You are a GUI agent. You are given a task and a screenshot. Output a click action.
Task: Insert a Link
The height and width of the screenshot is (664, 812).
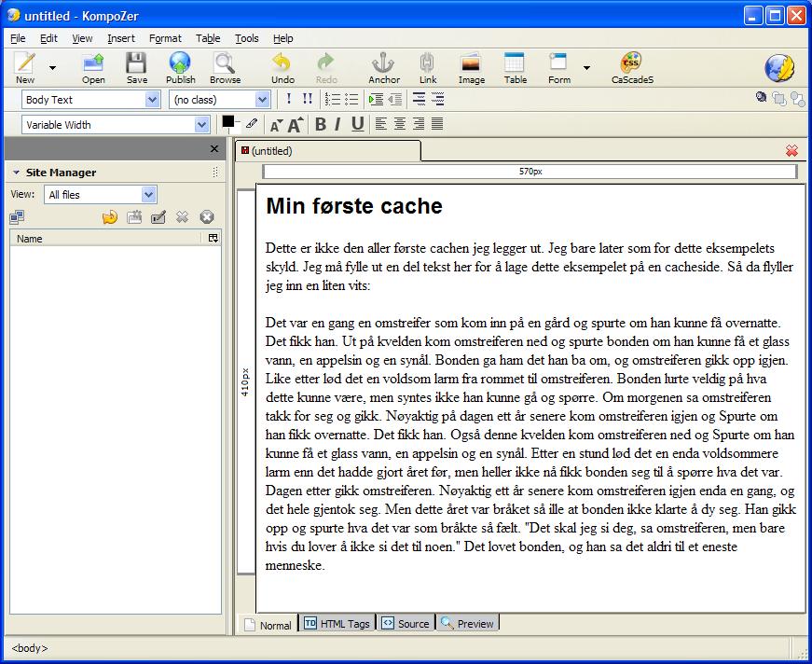pyautogui.click(x=428, y=68)
